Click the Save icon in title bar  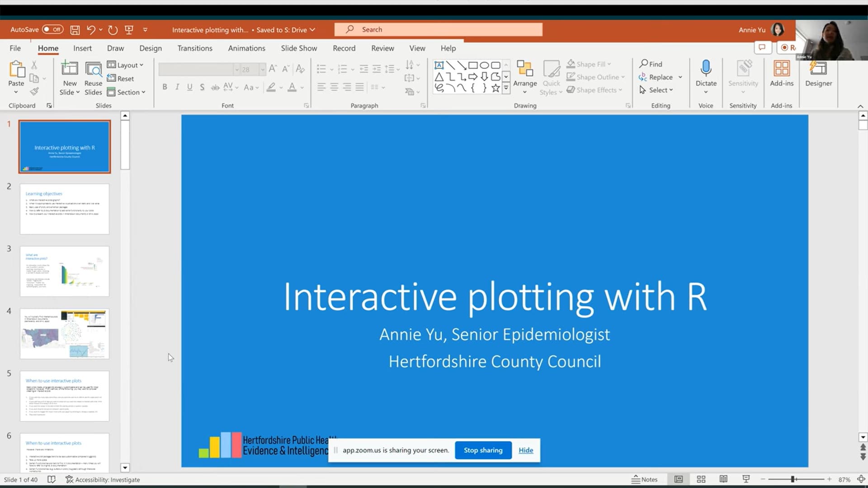(75, 30)
